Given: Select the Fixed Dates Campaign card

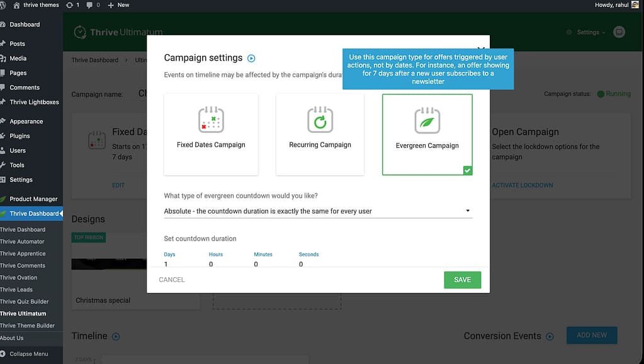Looking at the screenshot, I should 211,134.
